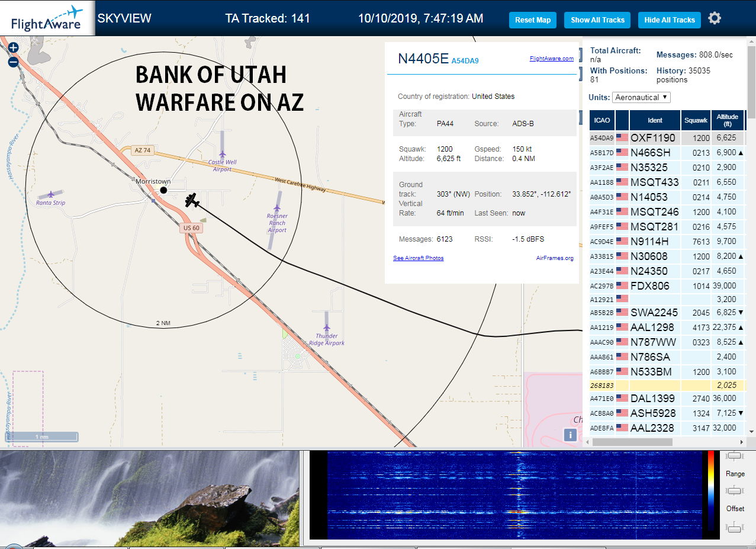Click the A54DA9 ICAO link beside N4405E

click(465, 60)
